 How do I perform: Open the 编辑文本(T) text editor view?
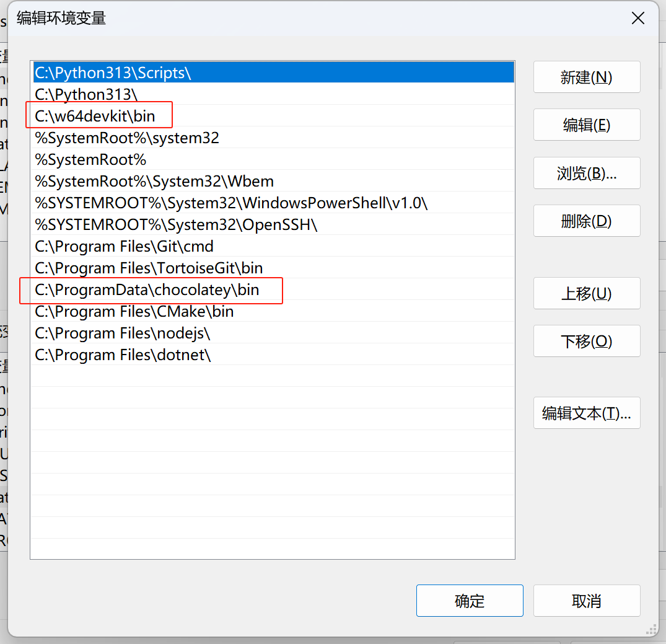tap(585, 413)
